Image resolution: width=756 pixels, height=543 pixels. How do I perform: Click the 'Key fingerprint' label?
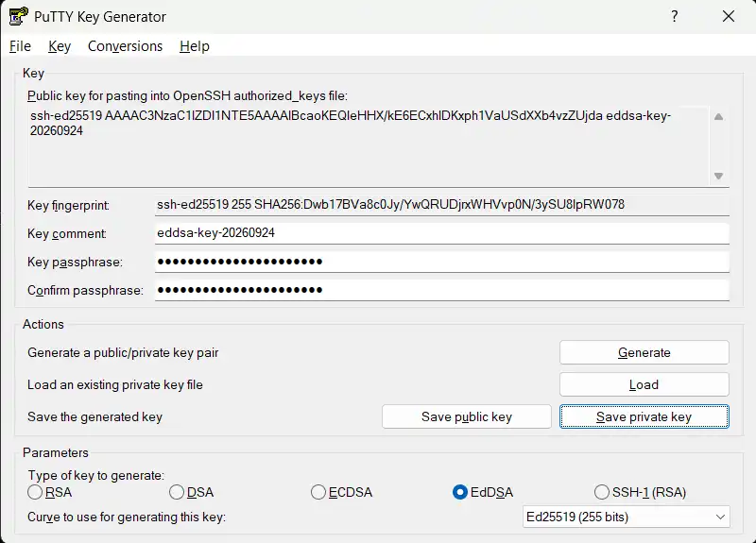(68, 206)
